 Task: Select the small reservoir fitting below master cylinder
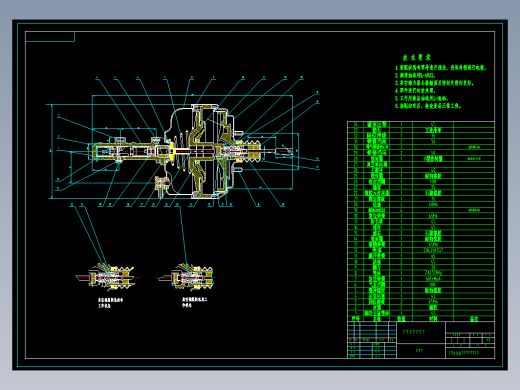(x=162, y=184)
